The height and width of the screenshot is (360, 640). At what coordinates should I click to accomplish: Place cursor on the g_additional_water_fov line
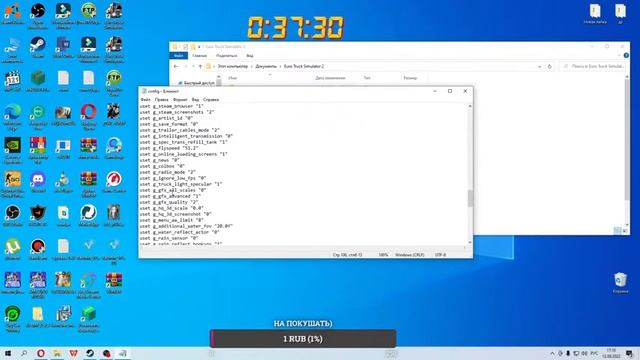coord(186,226)
